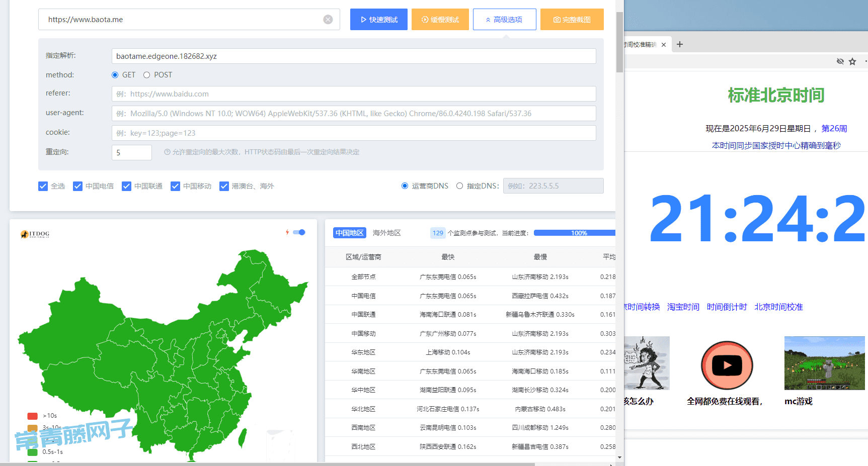
Task: Switch to the 中国地区 tab
Action: click(x=349, y=233)
